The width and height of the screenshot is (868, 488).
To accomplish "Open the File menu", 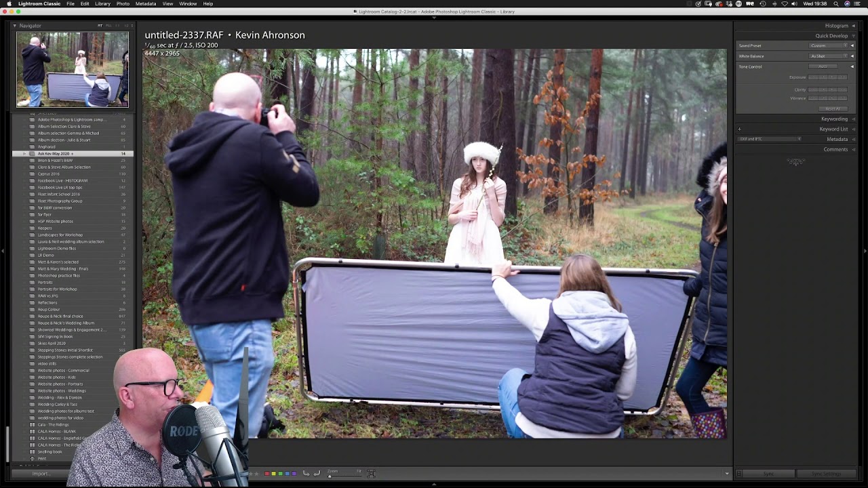I will coord(71,3).
